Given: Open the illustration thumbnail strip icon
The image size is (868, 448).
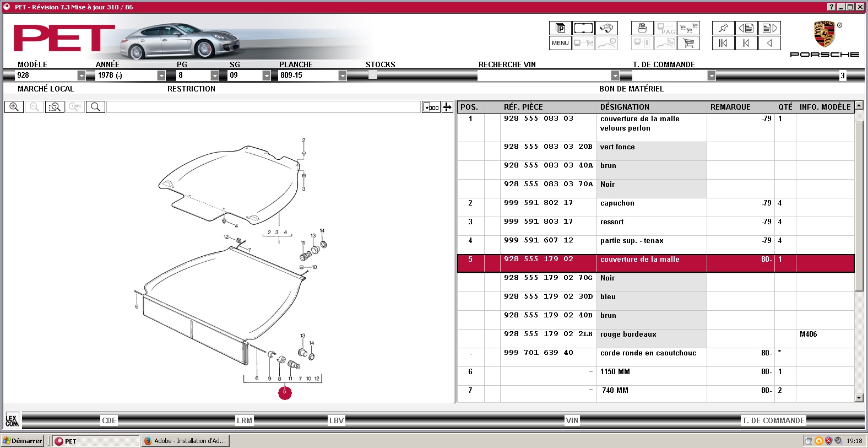Looking at the screenshot, I should tap(431, 107).
